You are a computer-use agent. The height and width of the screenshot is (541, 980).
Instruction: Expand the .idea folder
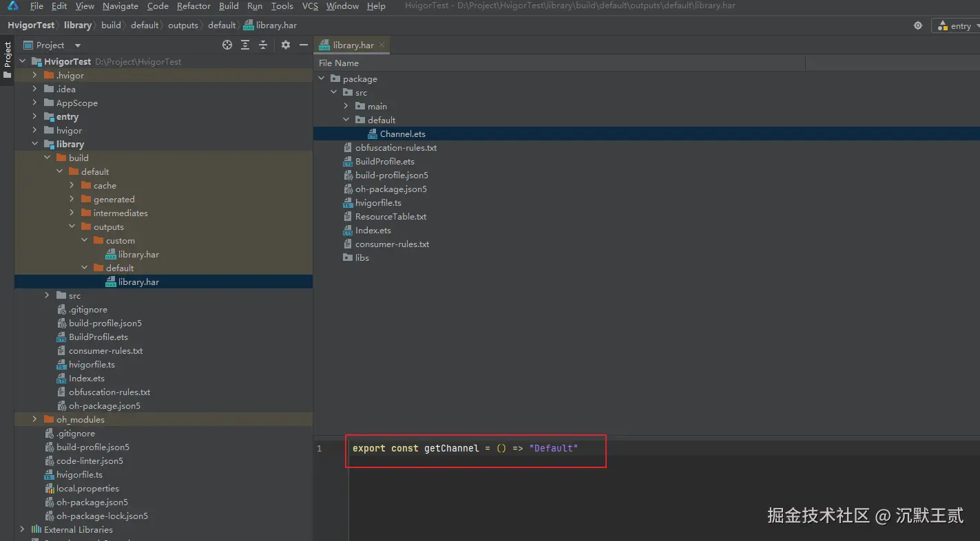pyautogui.click(x=35, y=89)
